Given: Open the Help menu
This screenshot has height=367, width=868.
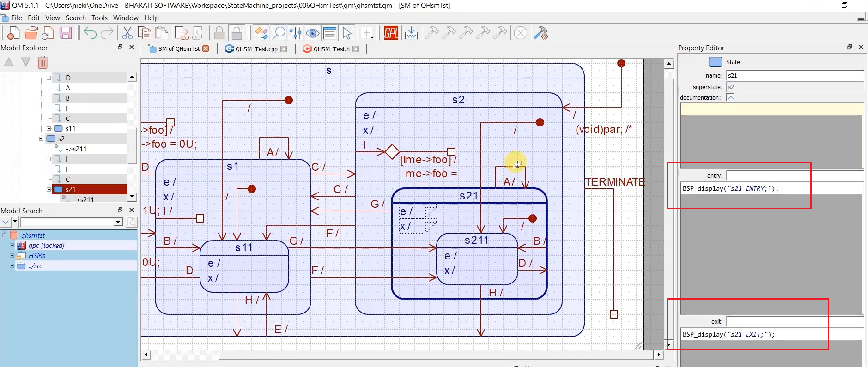Looking at the screenshot, I should point(152,18).
